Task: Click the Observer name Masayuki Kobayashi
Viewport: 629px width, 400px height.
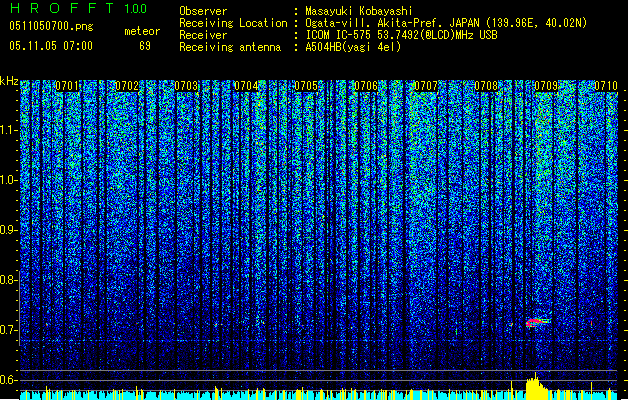Action: [359, 11]
